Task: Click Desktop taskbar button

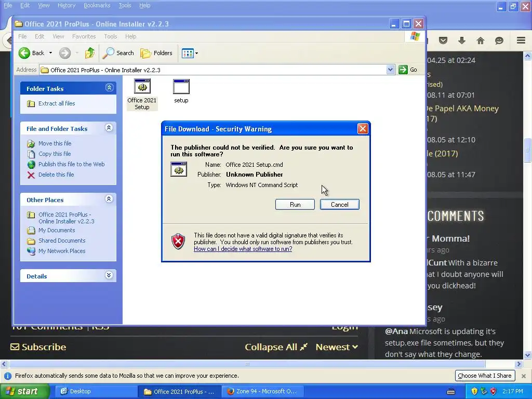Action: (95, 392)
